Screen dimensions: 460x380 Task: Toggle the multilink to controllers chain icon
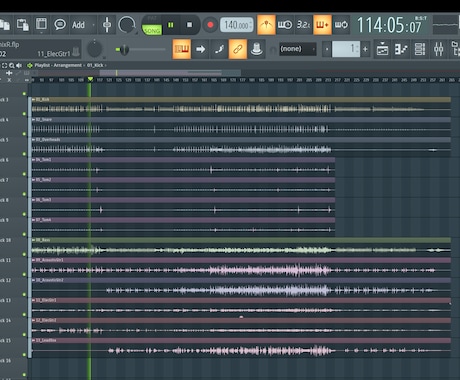237,49
